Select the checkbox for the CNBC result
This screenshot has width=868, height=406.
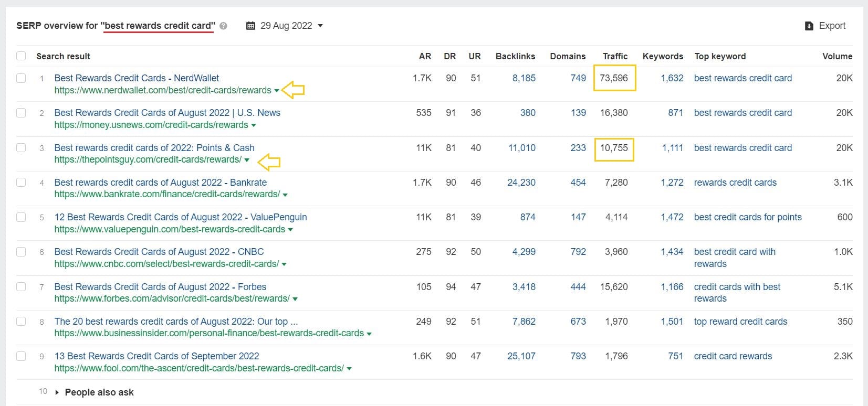(x=21, y=252)
